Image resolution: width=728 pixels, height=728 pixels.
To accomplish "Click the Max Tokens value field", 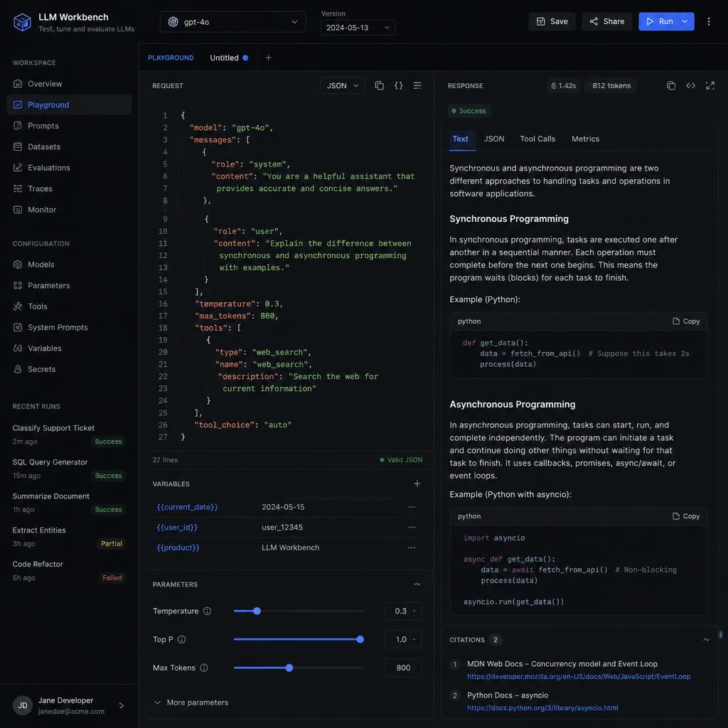I will [x=403, y=668].
